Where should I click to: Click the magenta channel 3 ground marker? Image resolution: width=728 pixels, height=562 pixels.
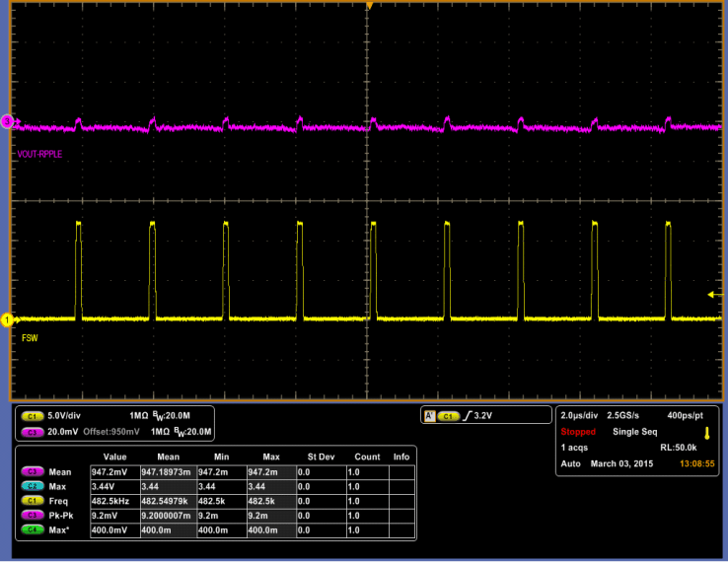coord(6,122)
